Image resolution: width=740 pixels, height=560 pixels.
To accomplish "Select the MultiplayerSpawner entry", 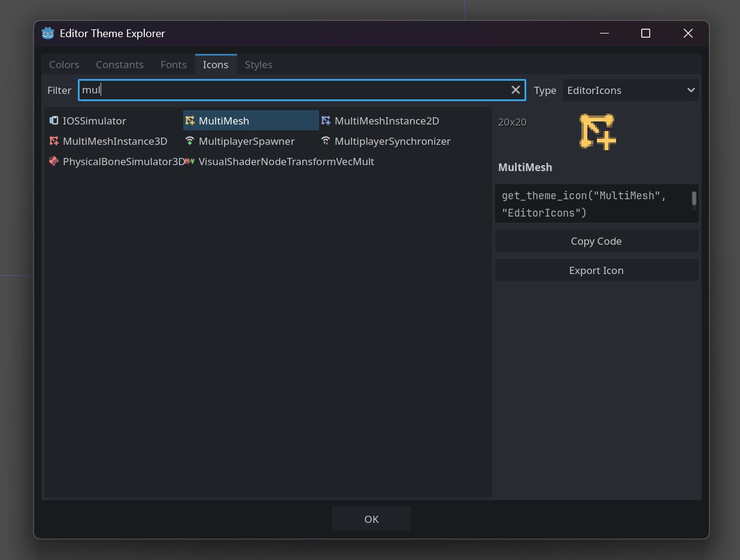I will pos(251,141).
